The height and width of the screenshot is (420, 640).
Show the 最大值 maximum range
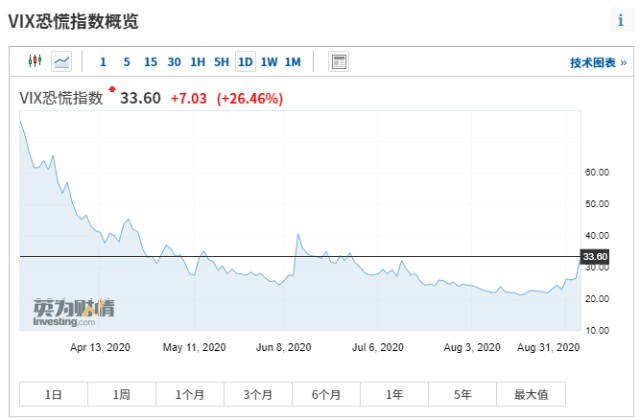click(530, 394)
